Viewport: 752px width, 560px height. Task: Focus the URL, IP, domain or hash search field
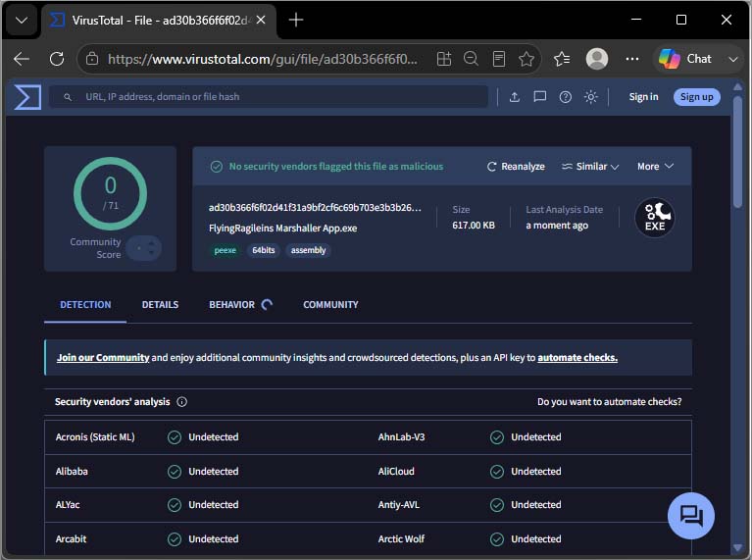pyautogui.click(x=269, y=97)
